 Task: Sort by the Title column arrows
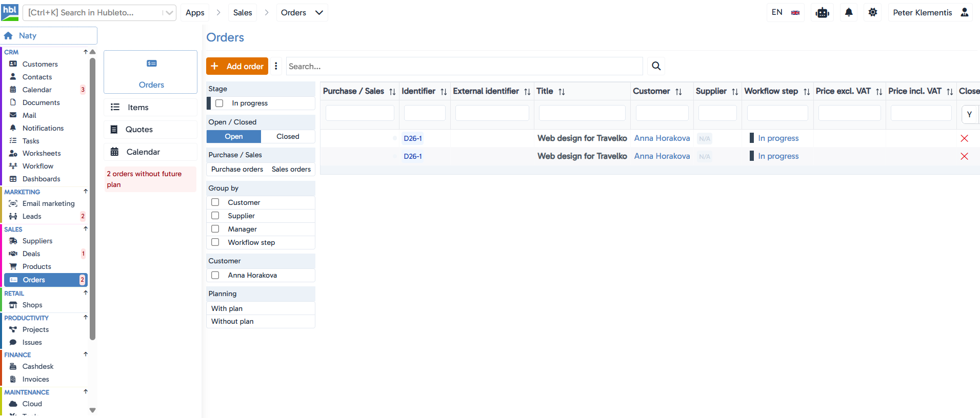562,92
